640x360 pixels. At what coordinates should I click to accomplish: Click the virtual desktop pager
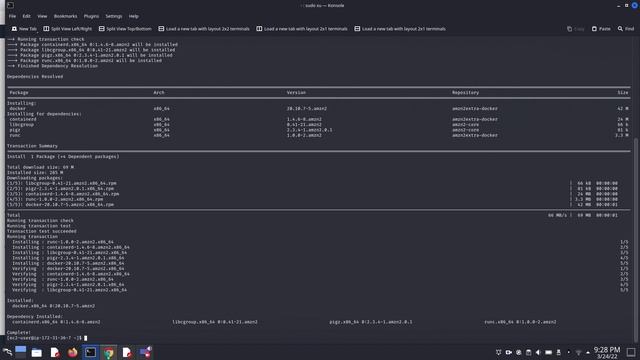pos(21,352)
